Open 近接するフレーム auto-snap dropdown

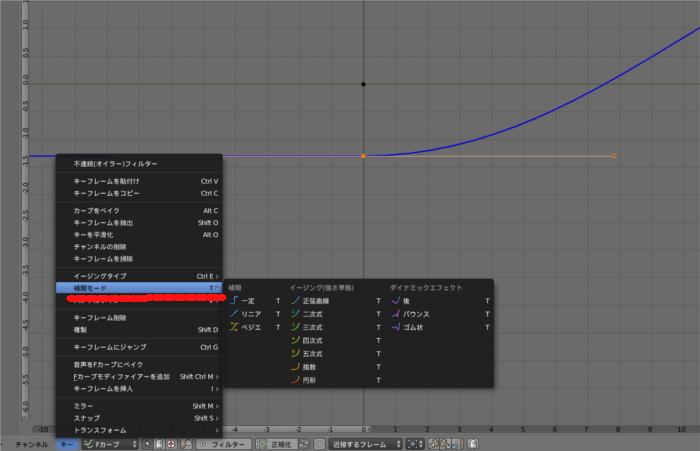click(366, 444)
